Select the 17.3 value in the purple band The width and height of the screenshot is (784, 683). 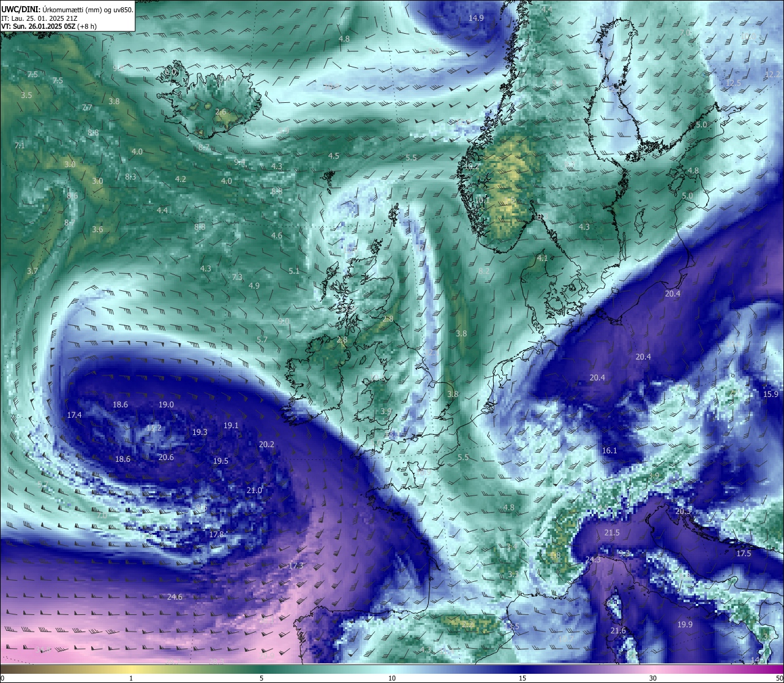(x=295, y=565)
